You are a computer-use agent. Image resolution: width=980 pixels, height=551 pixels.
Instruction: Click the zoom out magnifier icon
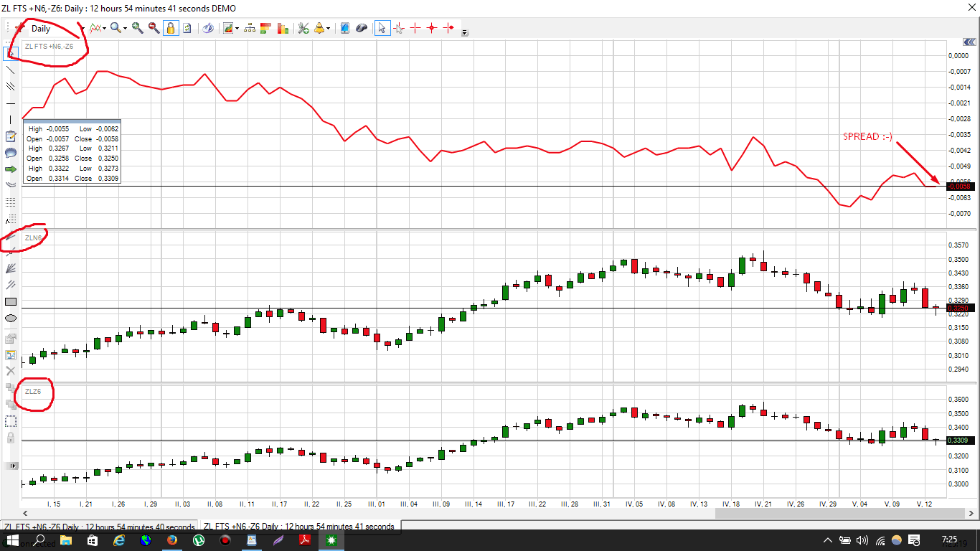tap(154, 28)
